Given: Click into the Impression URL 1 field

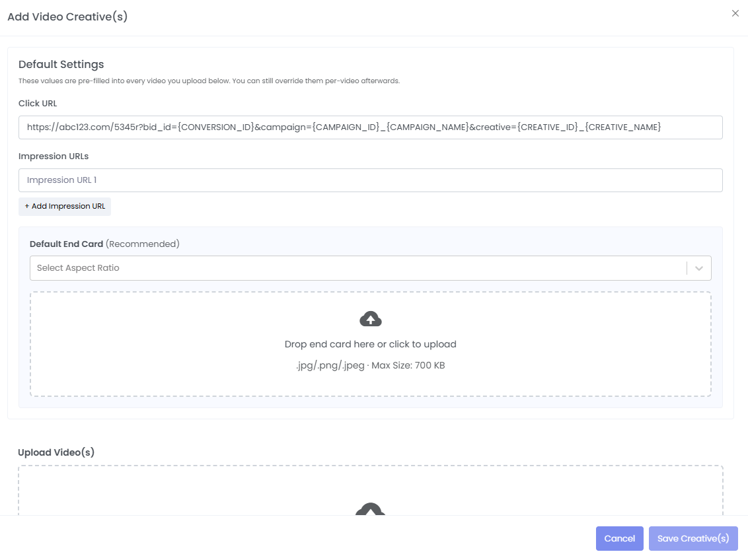Looking at the screenshot, I should (370, 180).
